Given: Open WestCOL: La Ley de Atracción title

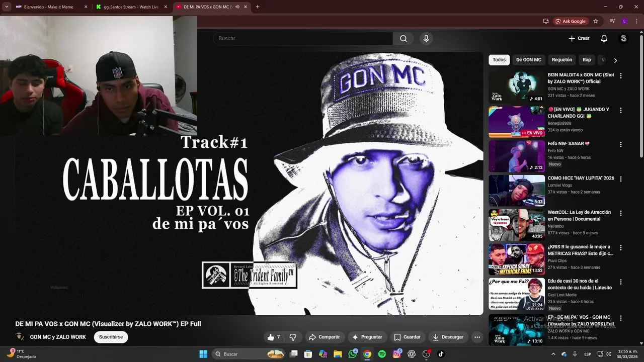Looking at the screenshot, I should click(579, 216).
